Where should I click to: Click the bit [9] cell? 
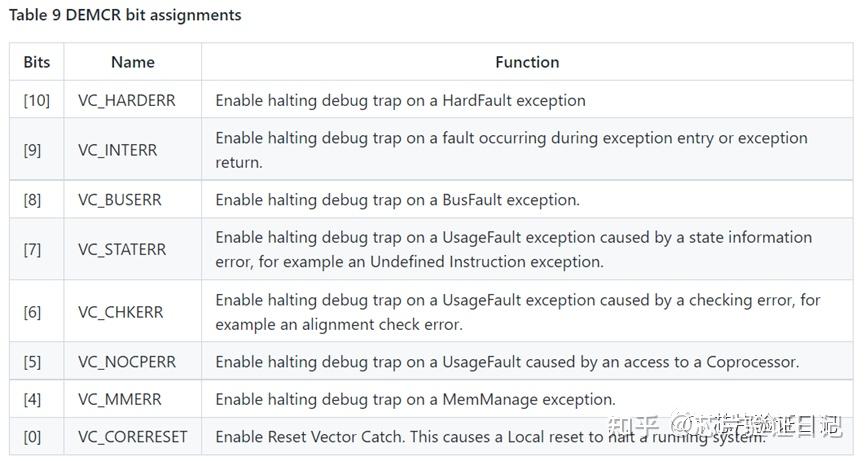(x=33, y=150)
